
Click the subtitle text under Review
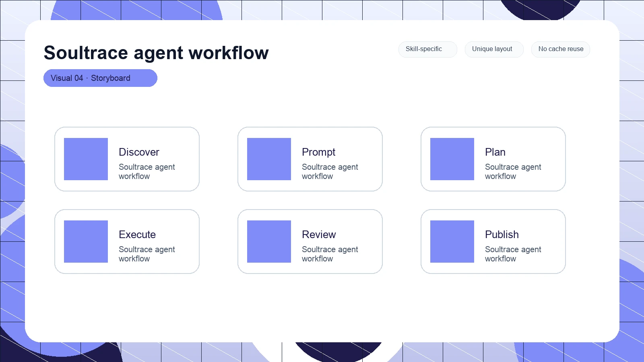(x=330, y=254)
